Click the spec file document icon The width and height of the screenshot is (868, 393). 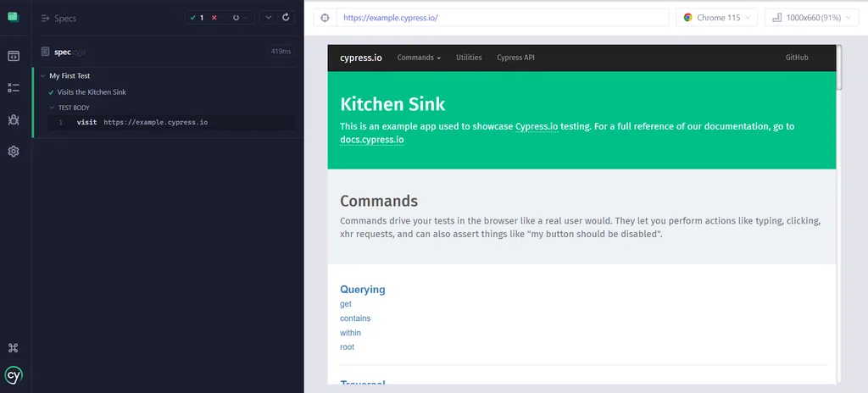(46, 52)
